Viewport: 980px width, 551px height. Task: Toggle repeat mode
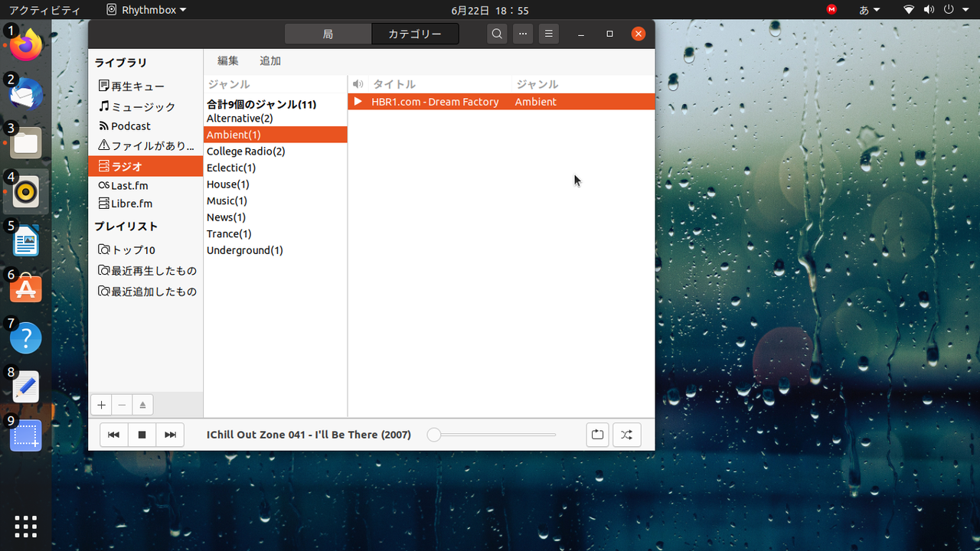click(x=597, y=435)
